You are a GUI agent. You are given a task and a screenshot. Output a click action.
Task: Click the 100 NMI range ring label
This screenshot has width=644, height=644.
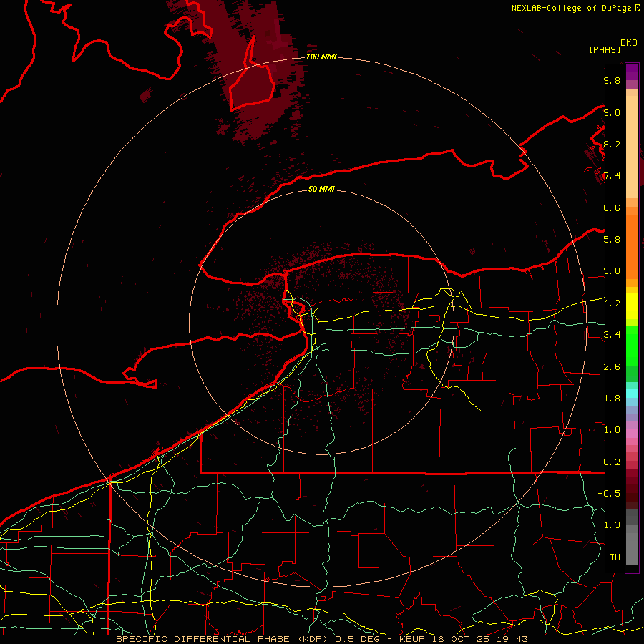321,57
